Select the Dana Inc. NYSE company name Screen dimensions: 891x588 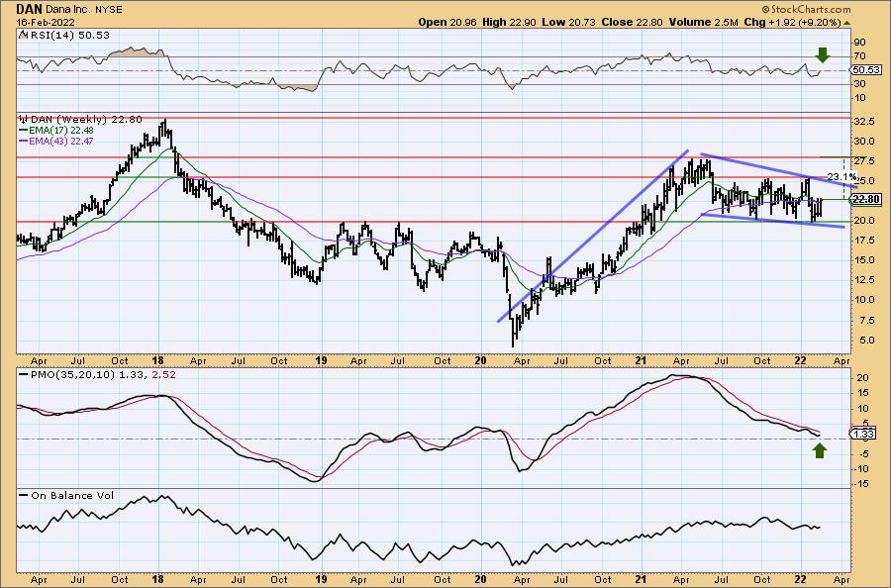[x=83, y=10]
